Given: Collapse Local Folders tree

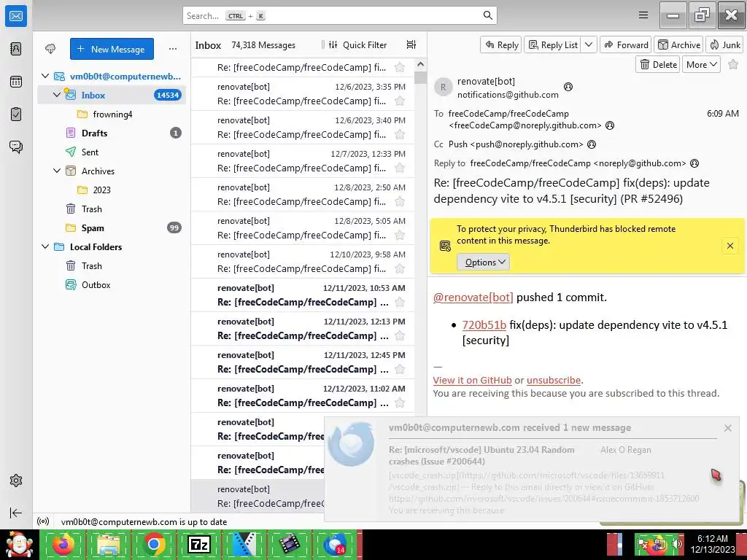Looking at the screenshot, I should 45,246.
